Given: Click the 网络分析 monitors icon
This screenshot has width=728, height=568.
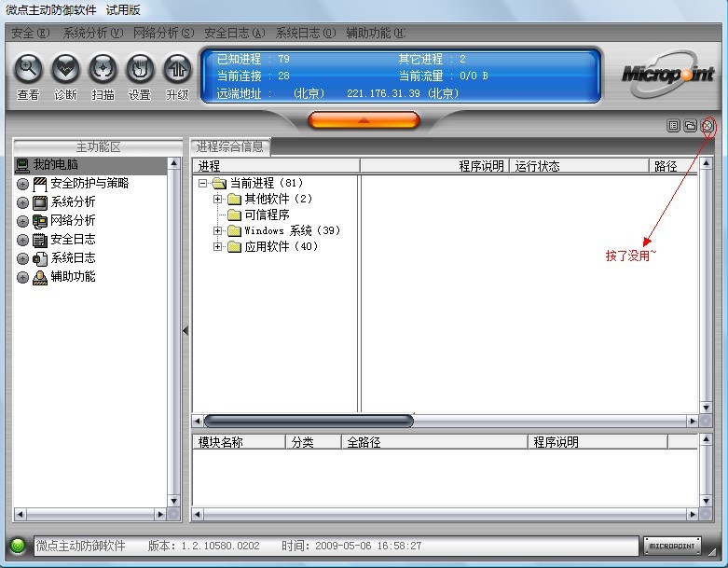Looking at the screenshot, I should (40, 221).
